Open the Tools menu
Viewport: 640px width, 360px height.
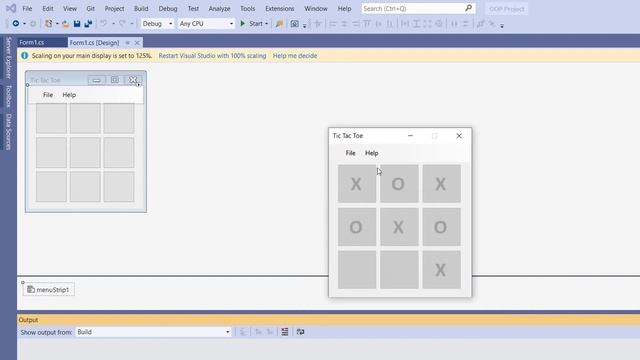(247, 8)
